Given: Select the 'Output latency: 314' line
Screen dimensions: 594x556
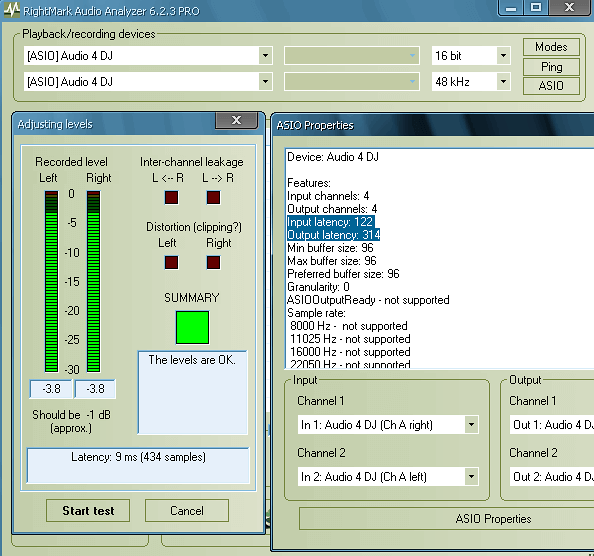Looking at the screenshot, I should click(x=333, y=235).
